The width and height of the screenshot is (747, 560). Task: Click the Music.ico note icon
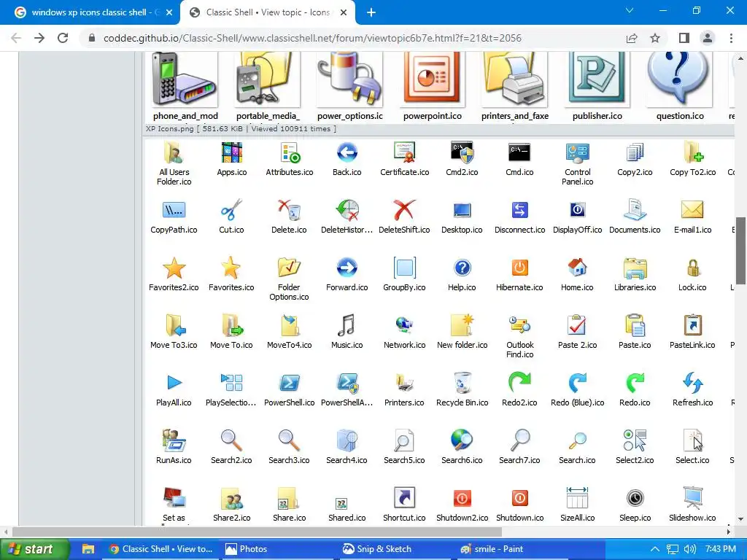347,325
